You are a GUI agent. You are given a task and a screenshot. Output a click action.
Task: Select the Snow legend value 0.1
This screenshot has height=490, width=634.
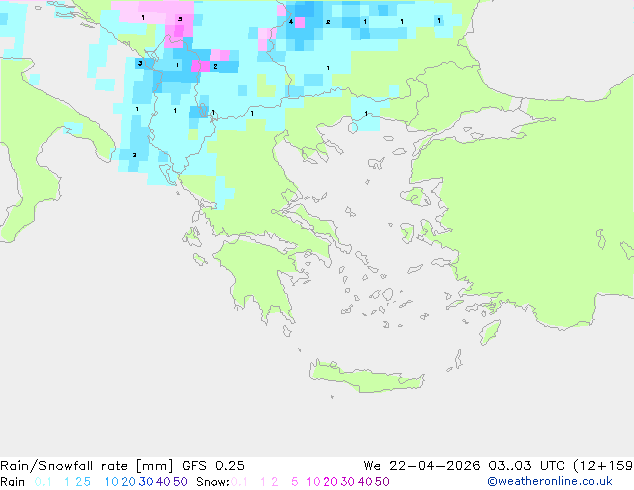point(239,482)
